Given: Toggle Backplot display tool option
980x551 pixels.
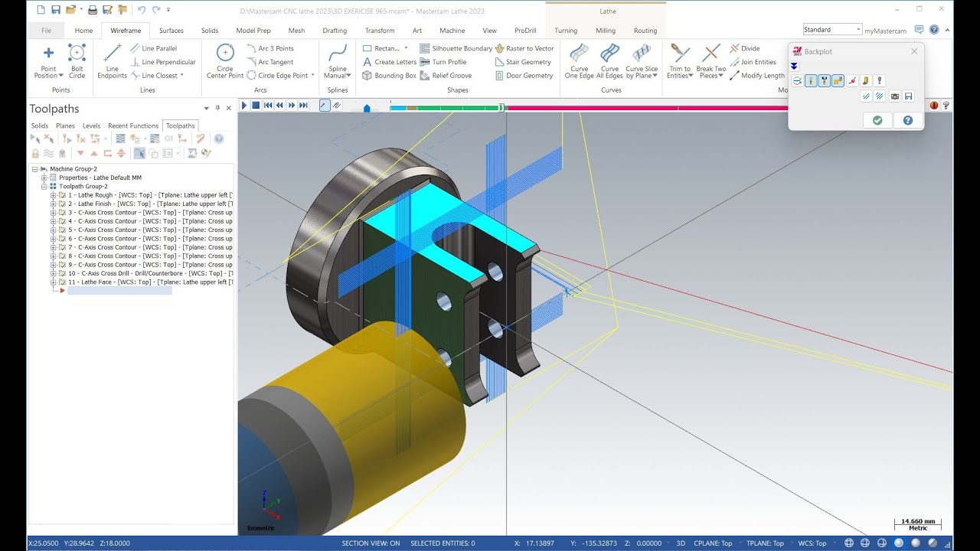Looking at the screenshot, I should [811, 80].
